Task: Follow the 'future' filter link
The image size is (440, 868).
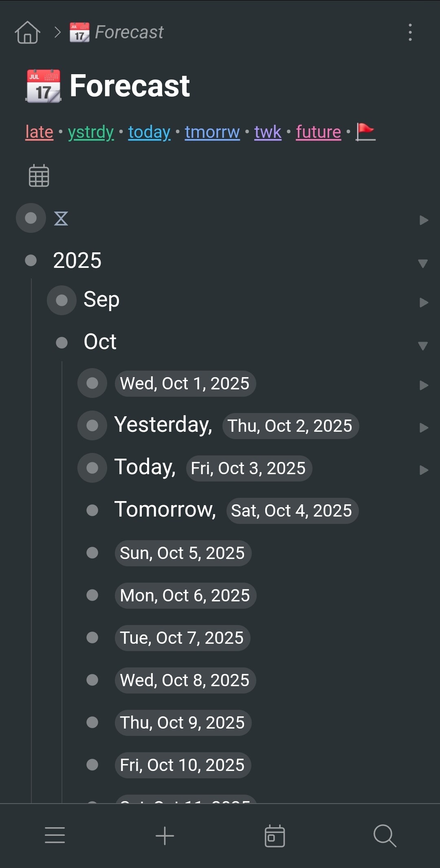Action: (318, 132)
